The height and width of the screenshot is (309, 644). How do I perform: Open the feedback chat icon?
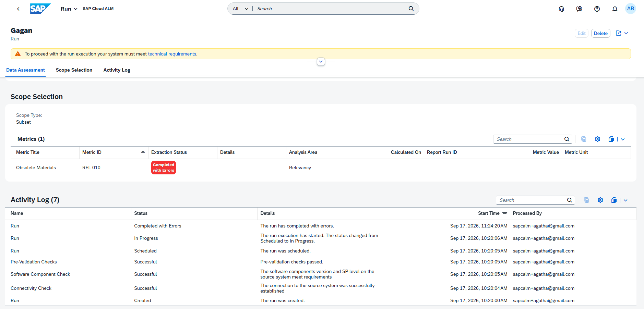click(x=579, y=9)
